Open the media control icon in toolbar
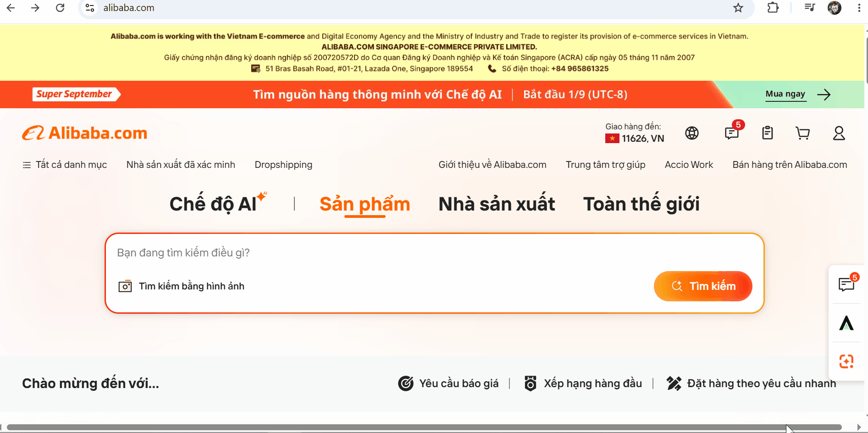This screenshot has height=433, width=868. pos(810,7)
